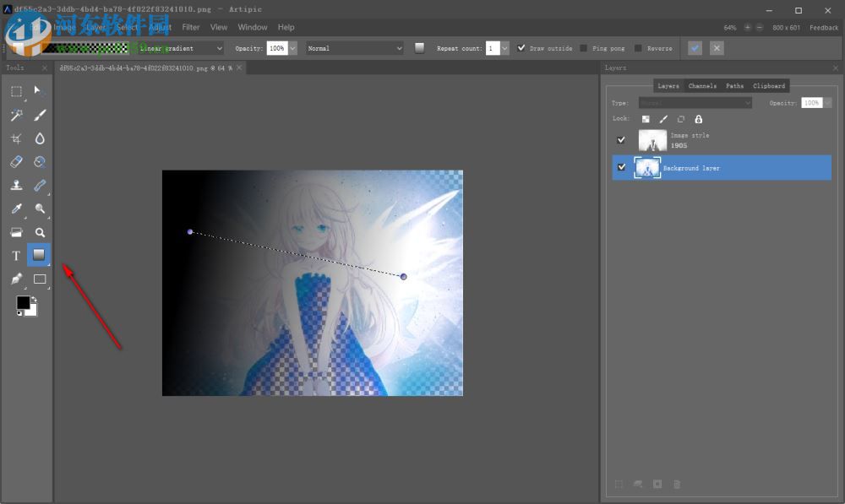Select the Text tool
Screen dimensions: 845x504
point(14,256)
